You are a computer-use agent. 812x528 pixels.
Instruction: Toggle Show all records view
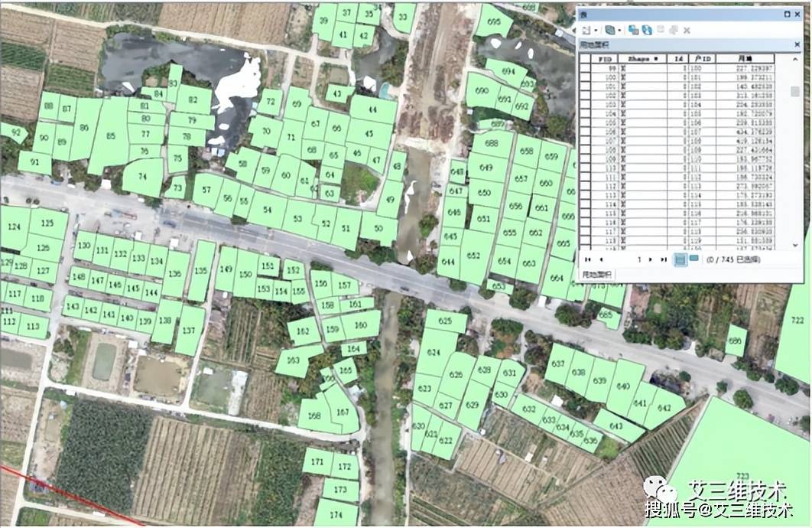click(x=680, y=259)
